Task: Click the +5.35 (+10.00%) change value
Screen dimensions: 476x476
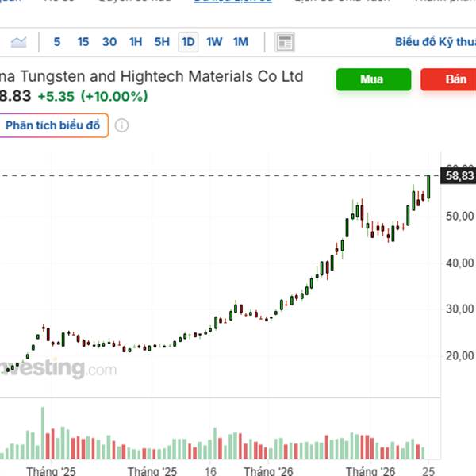Action: point(93,97)
